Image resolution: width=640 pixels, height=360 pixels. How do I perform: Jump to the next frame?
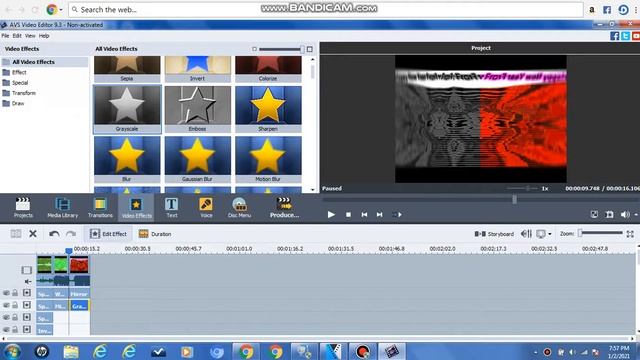click(x=380, y=214)
